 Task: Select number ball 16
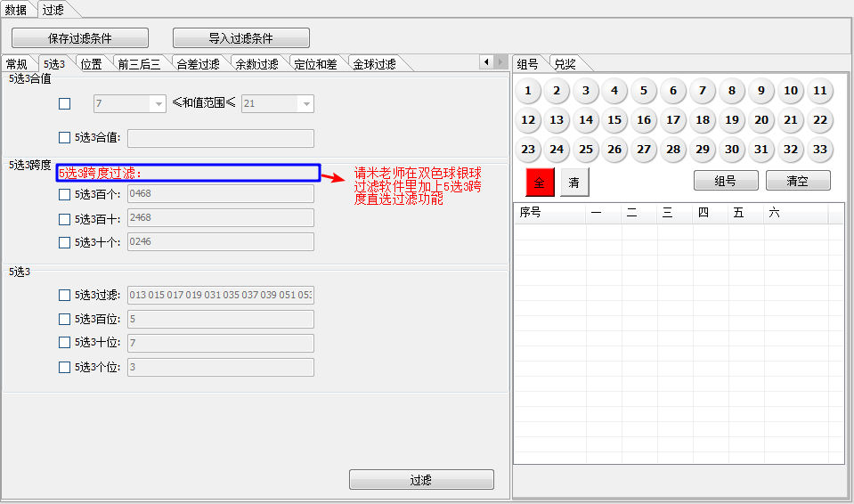click(x=644, y=120)
